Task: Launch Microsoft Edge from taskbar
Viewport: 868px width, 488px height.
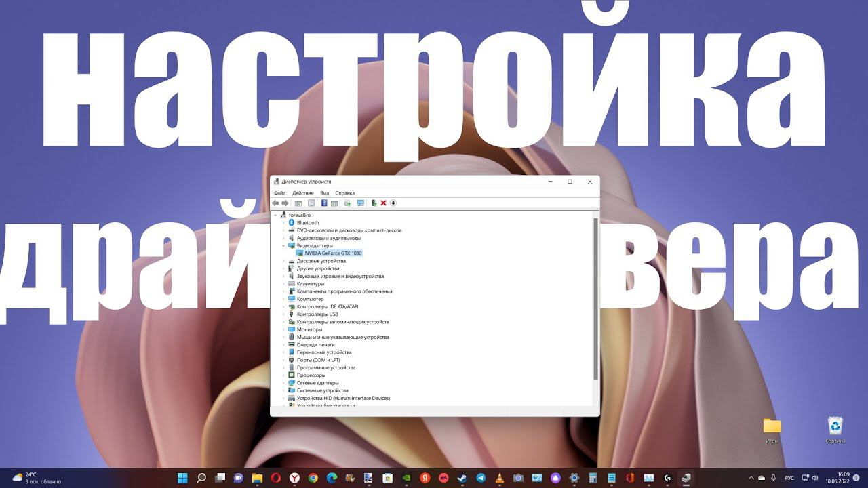Action: (332, 478)
